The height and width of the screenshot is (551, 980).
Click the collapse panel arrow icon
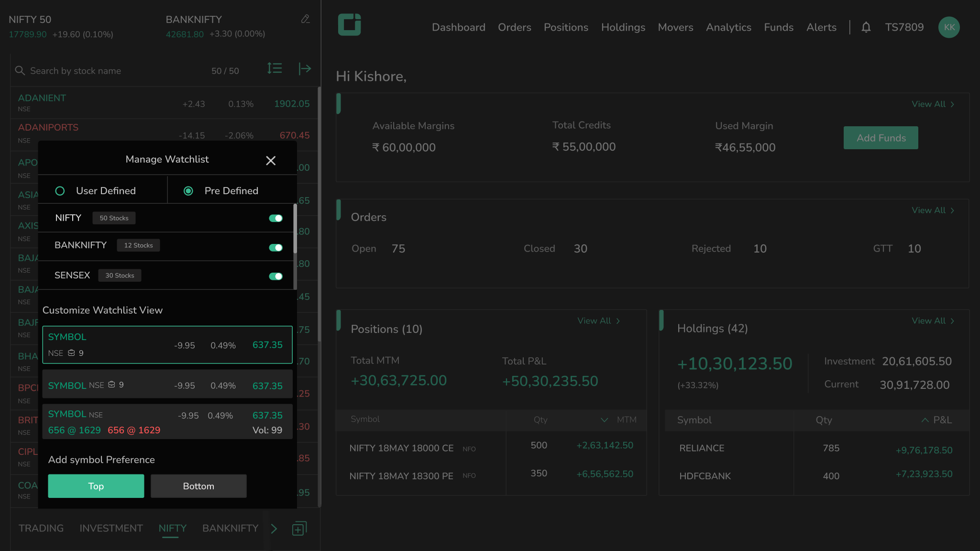[305, 69]
